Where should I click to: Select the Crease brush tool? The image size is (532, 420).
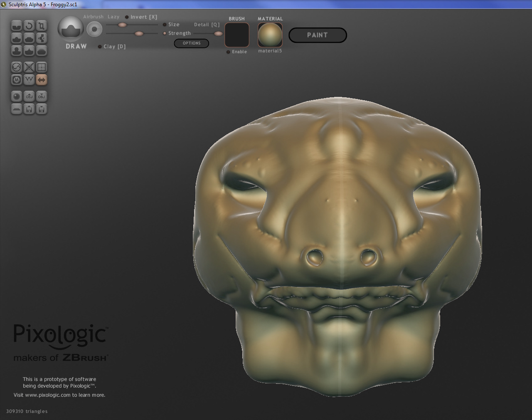tap(17, 26)
